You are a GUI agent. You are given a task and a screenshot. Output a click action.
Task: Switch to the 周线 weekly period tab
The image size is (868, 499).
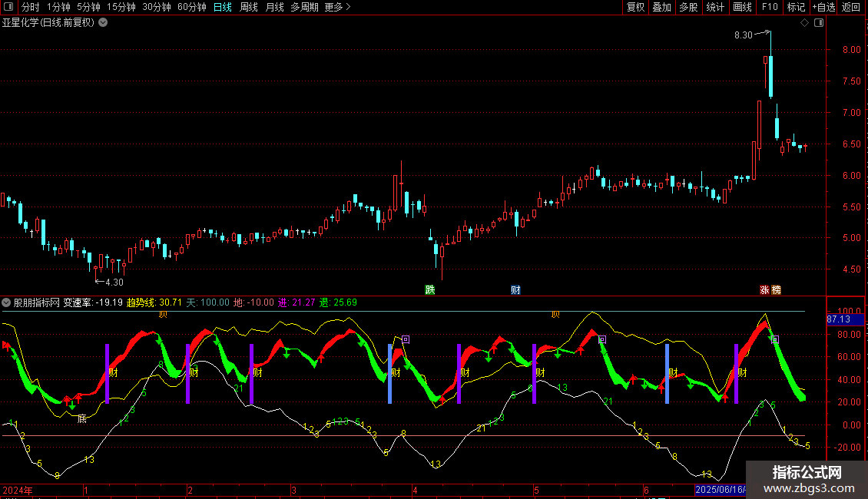click(x=249, y=7)
